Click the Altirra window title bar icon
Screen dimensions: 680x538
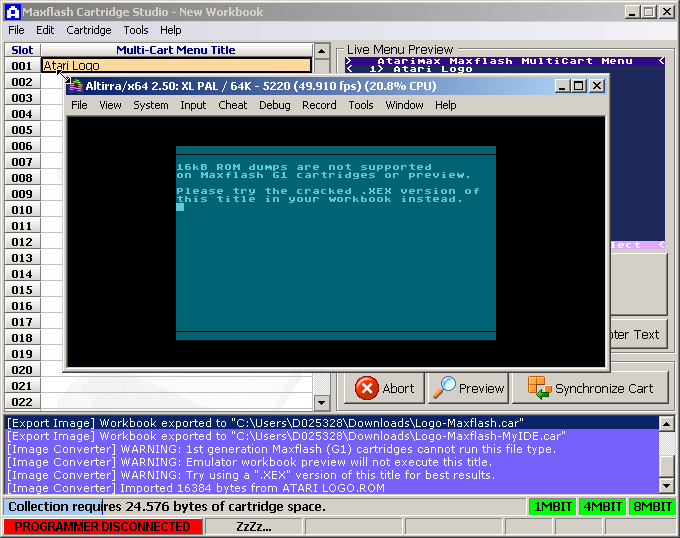coord(76,86)
